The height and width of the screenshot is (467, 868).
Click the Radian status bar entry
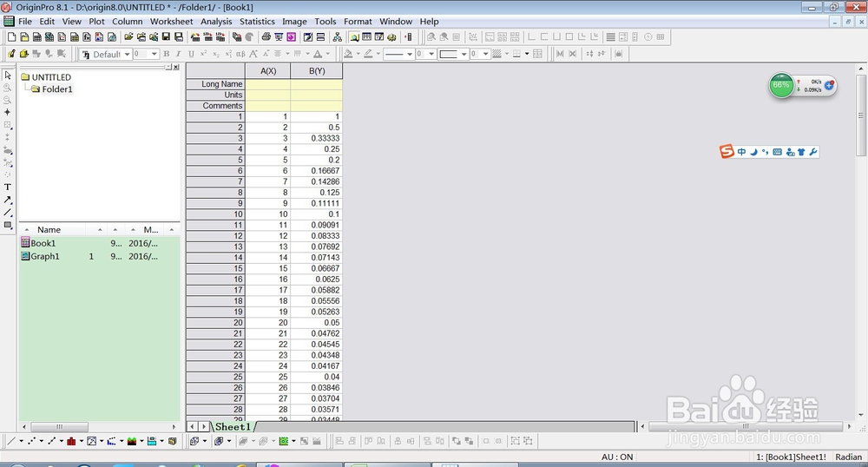pyautogui.click(x=849, y=457)
